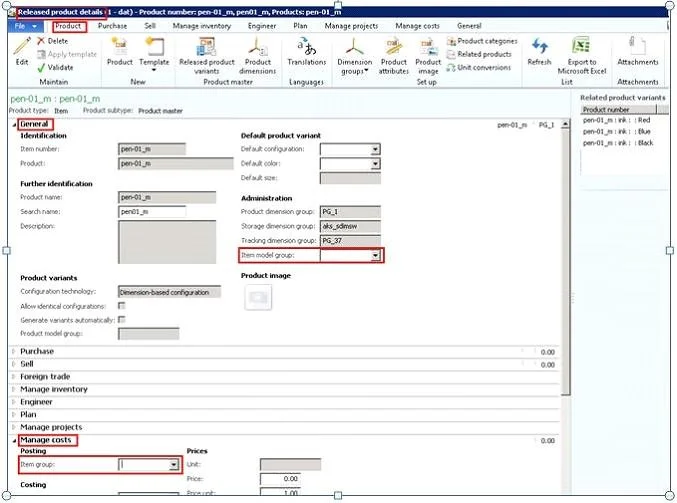Click the Tracking dimension group field PG_37
Viewport: 677px width, 503px height.
(350, 241)
